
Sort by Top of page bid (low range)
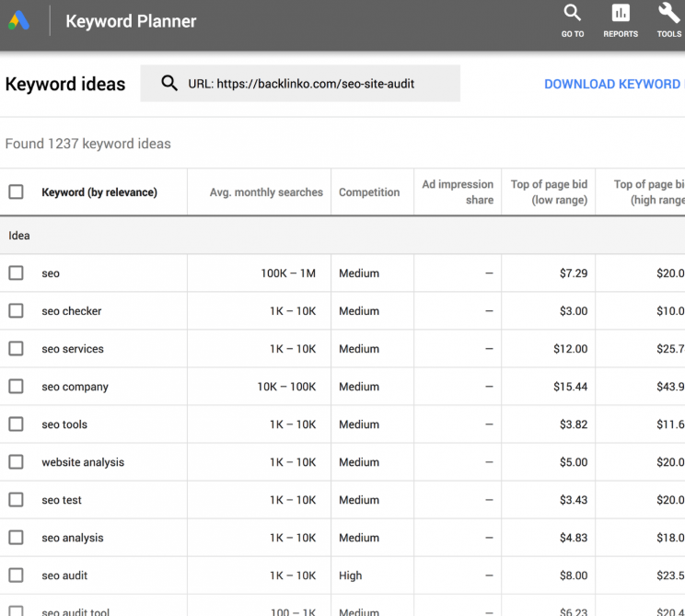click(x=549, y=192)
